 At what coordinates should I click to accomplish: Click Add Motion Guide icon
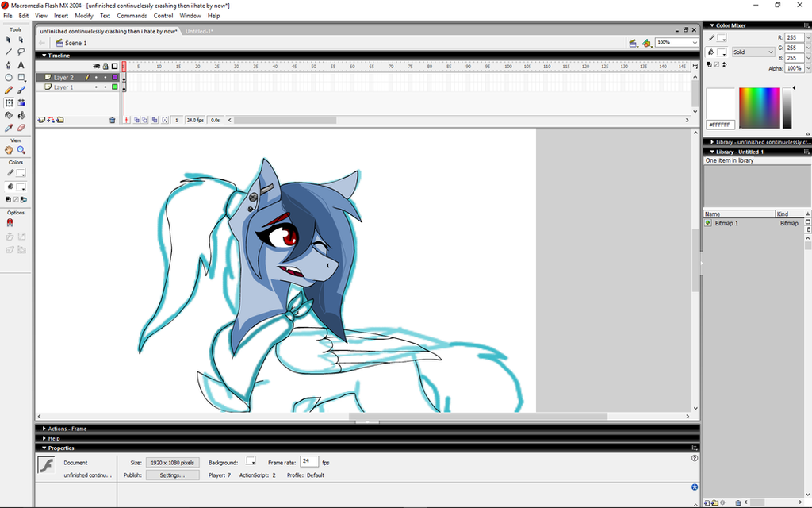(51, 120)
